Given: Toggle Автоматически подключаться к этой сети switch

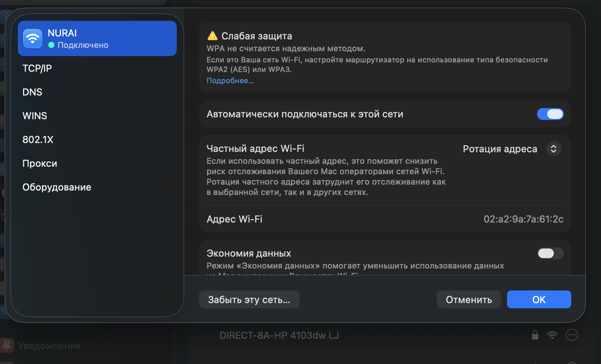Looking at the screenshot, I should (550, 114).
